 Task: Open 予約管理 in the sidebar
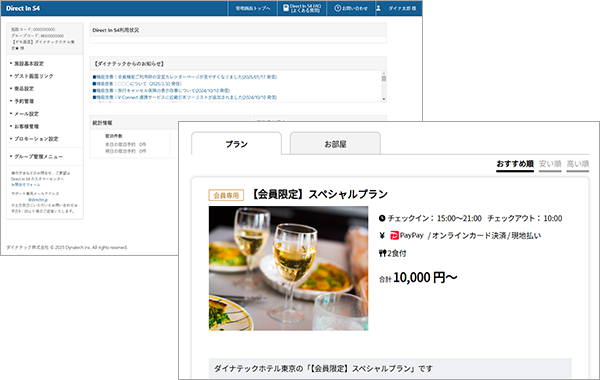point(24,101)
